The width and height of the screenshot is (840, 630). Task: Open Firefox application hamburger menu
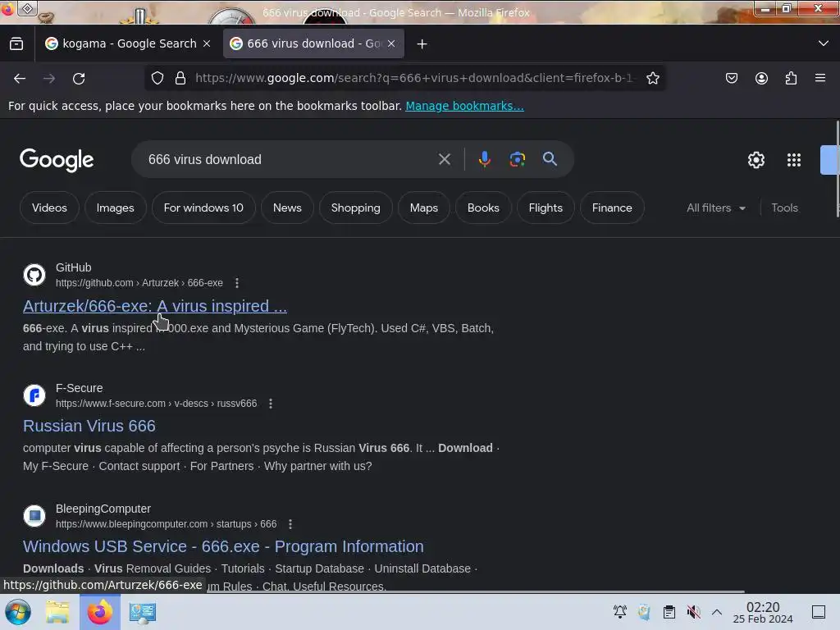tap(820, 78)
